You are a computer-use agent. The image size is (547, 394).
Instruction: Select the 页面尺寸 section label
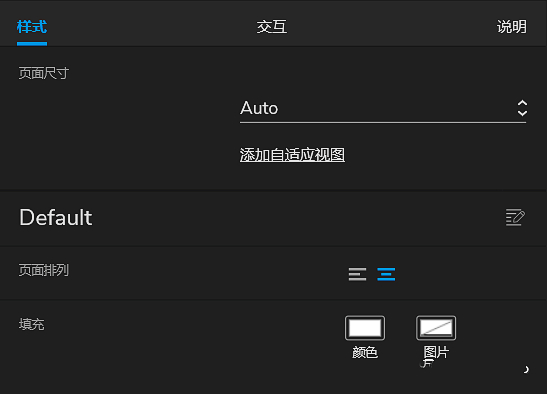pos(44,73)
